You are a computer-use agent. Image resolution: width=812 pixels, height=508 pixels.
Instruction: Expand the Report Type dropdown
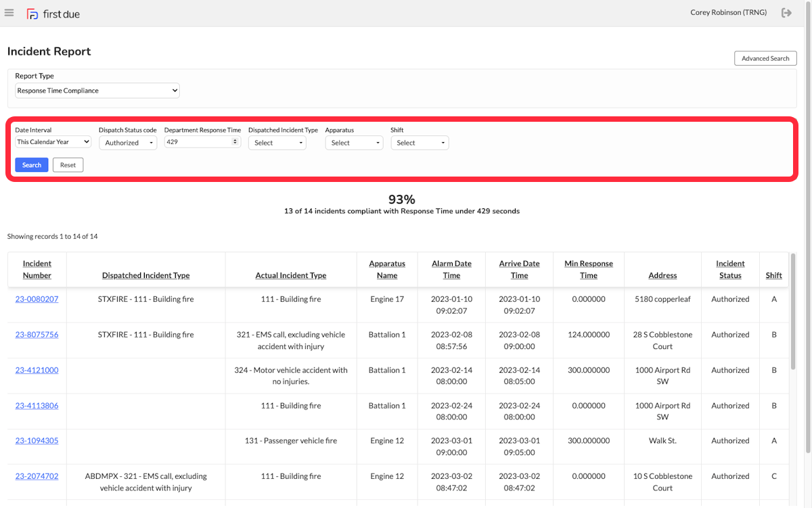tap(97, 91)
